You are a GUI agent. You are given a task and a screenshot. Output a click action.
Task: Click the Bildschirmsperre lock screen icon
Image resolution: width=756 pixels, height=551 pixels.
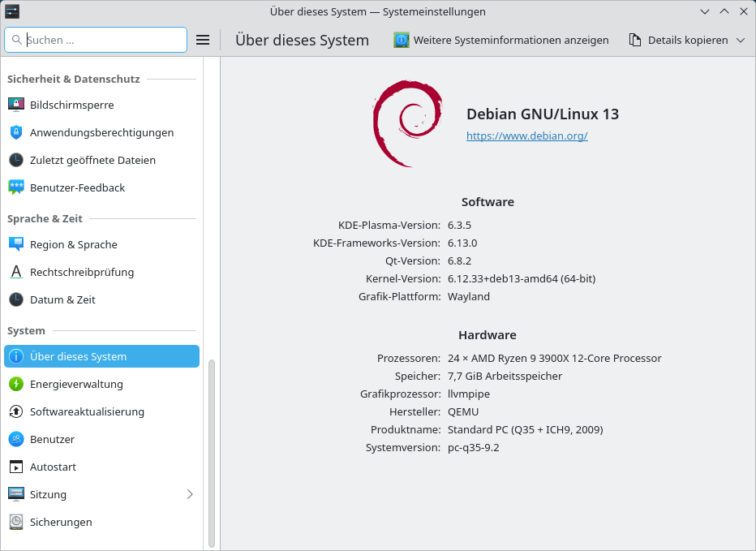[x=16, y=105]
